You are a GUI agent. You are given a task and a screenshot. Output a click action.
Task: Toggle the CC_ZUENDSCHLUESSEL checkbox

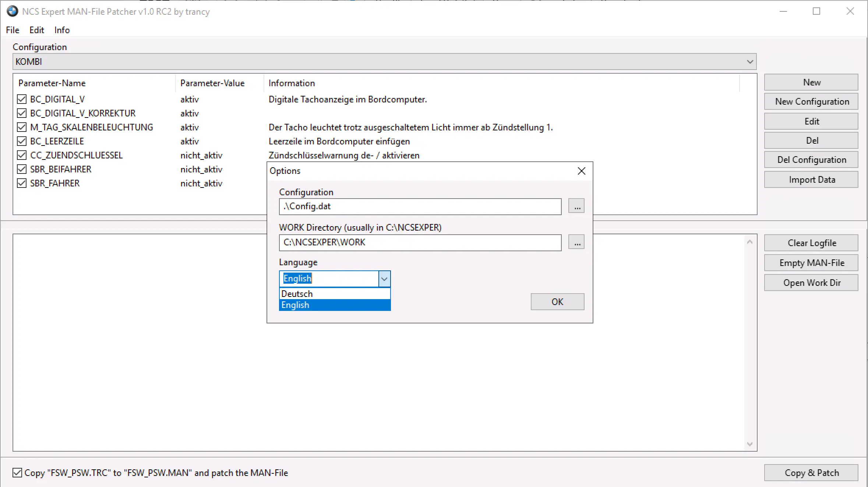click(x=22, y=155)
